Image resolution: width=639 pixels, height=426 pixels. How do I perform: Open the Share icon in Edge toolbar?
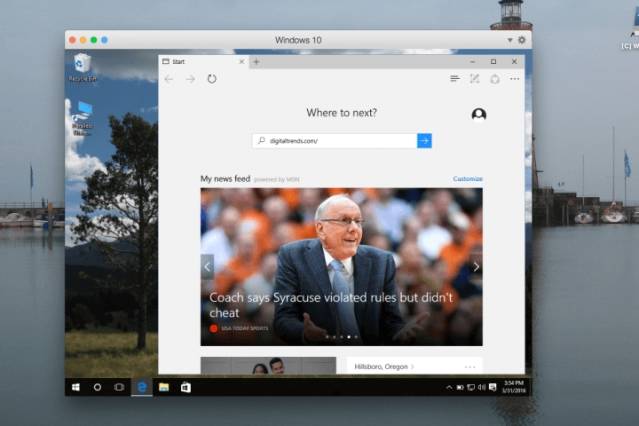[495, 79]
